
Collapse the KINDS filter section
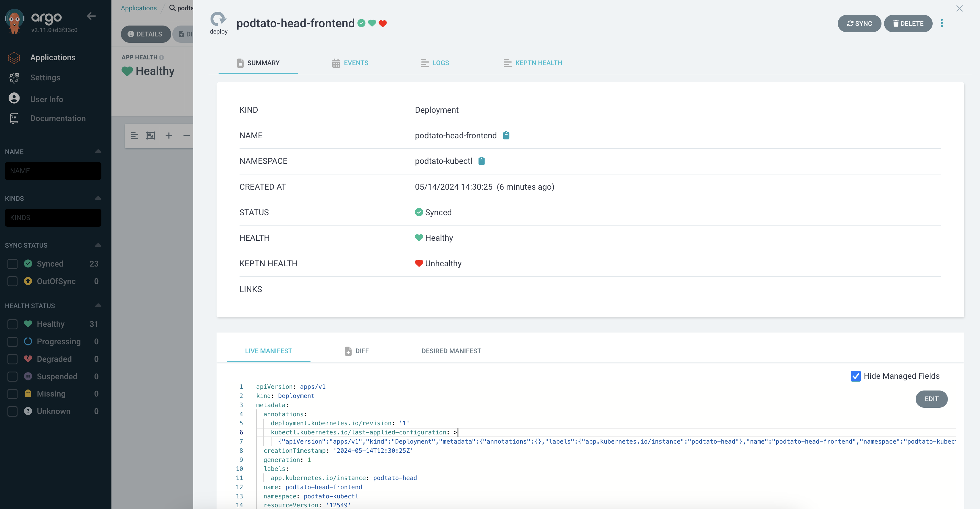[98, 198]
